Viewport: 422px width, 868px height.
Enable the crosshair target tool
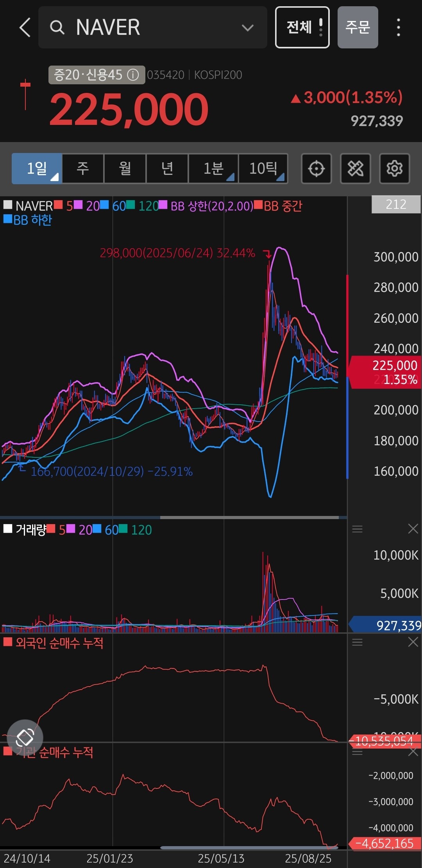click(316, 169)
